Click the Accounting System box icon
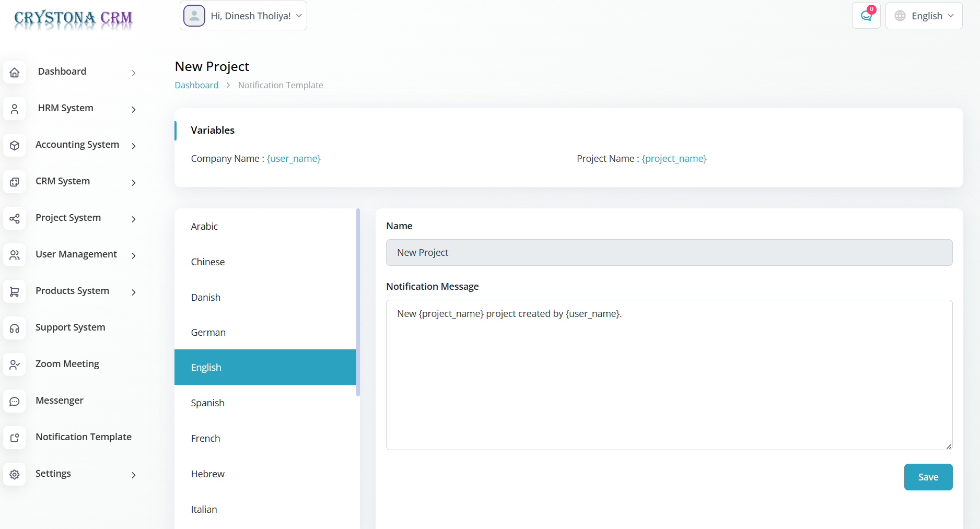Image resolution: width=980 pixels, height=529 pixels. pos(15,145)
